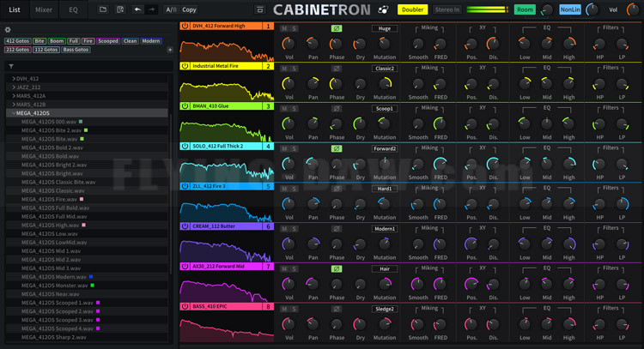This screenshot has width=644, height=349.
Task: Toggle power for BMAN_410 Glue slot
Action: coord(185,106)
